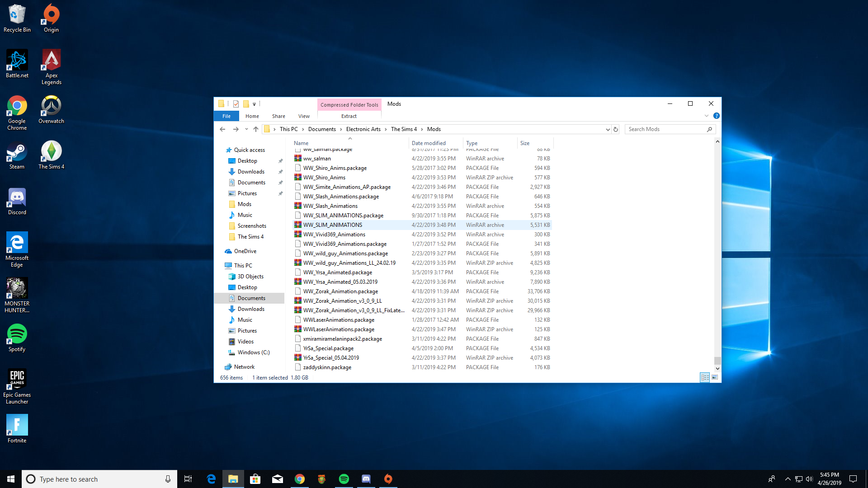Select Windows (C:) drive in navigation pane

click(253, 352)
